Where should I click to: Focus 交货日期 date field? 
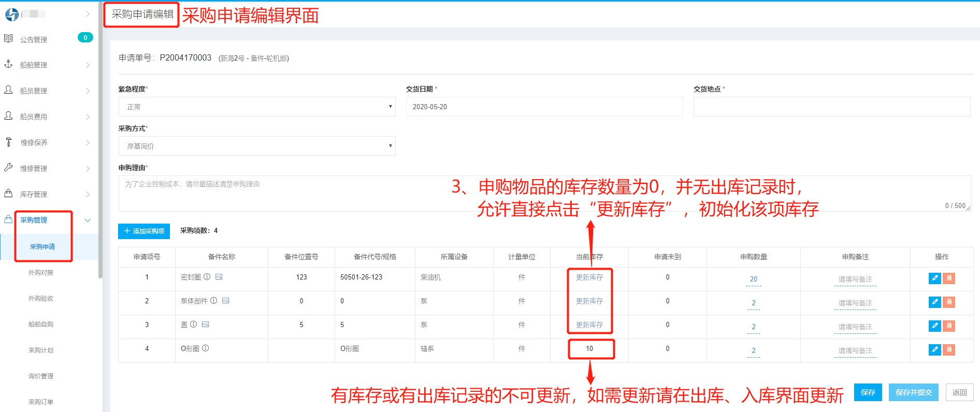coord(544,107)
